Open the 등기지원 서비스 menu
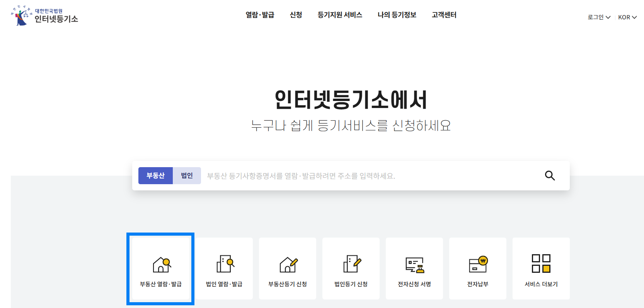 tap(340, 15)
